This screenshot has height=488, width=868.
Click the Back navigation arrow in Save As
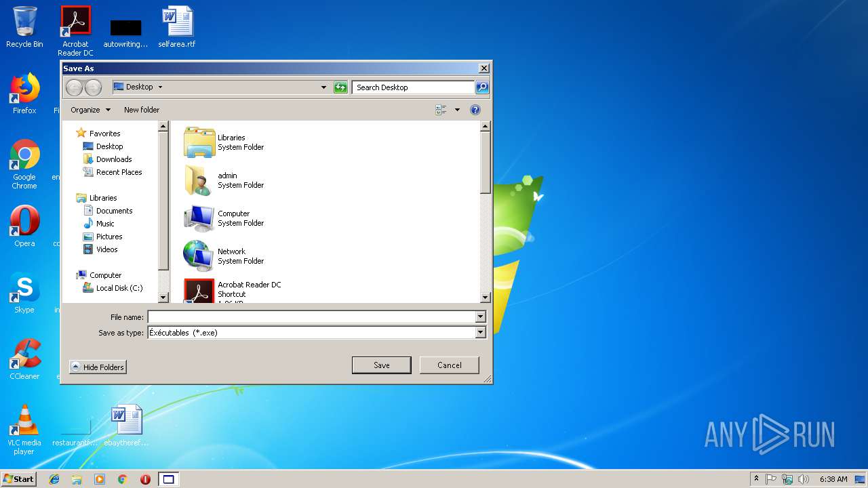click(x=74, y=87)
